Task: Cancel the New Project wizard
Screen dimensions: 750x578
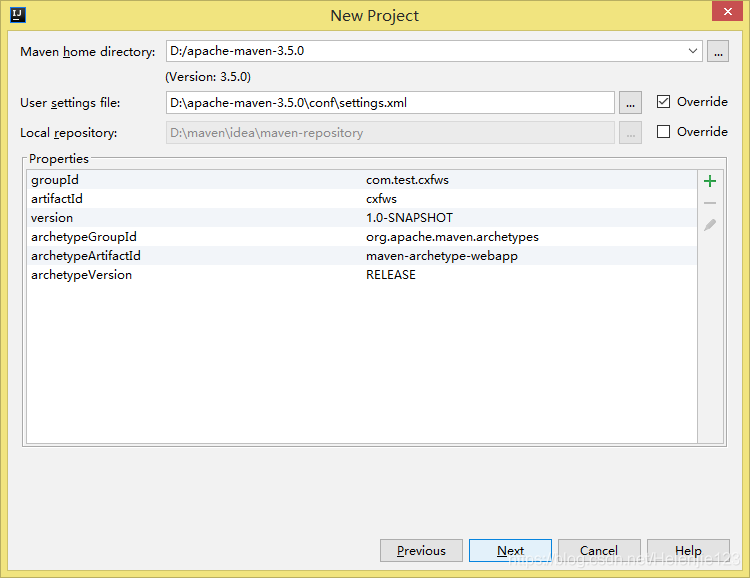Action: click(x=599, y=551)
